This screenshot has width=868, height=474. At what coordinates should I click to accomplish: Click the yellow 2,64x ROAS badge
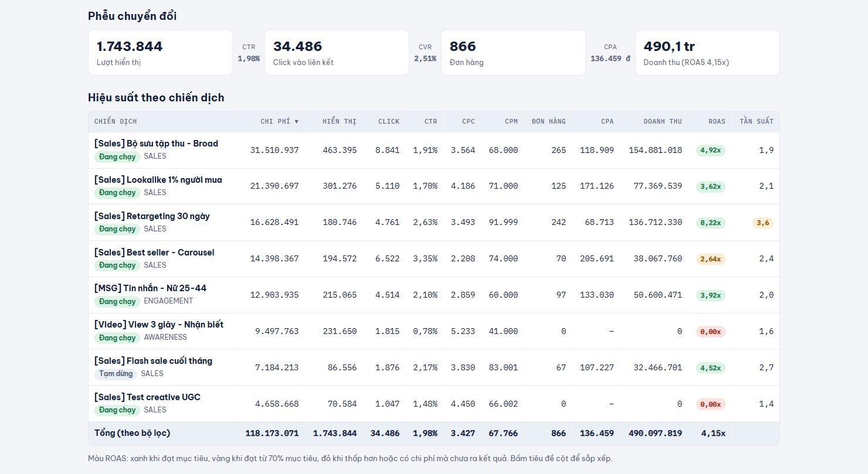tap(711, 259)
